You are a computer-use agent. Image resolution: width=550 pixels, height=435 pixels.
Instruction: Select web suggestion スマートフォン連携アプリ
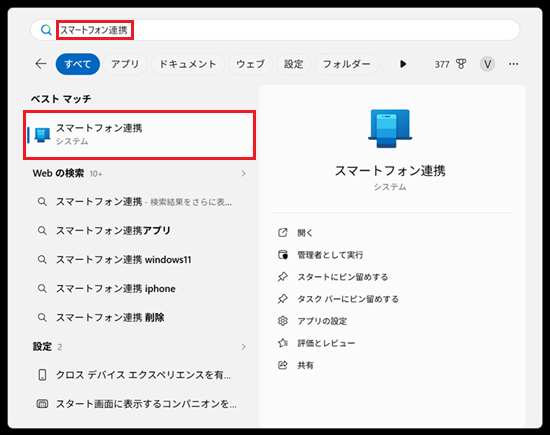coord(140,230)
